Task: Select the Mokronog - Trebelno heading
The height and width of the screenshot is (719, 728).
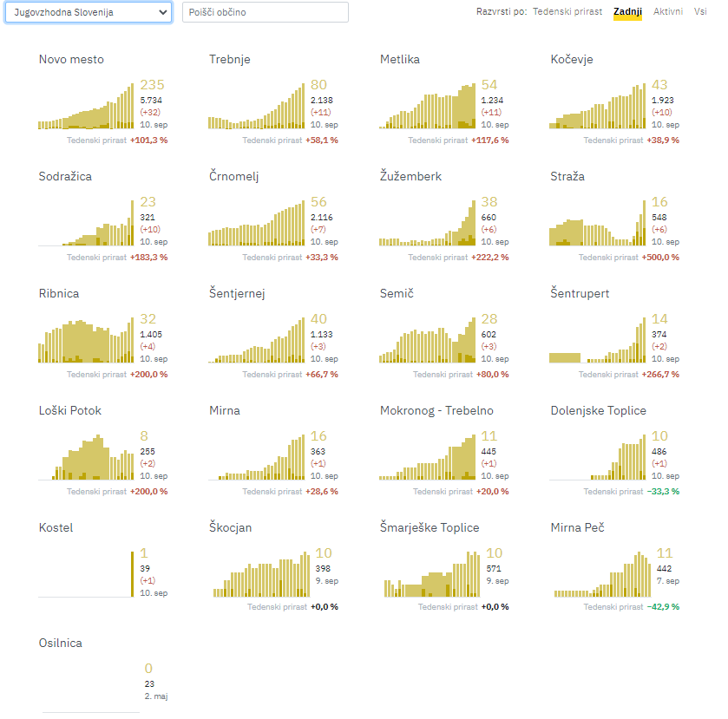Action: coord(436,410)
